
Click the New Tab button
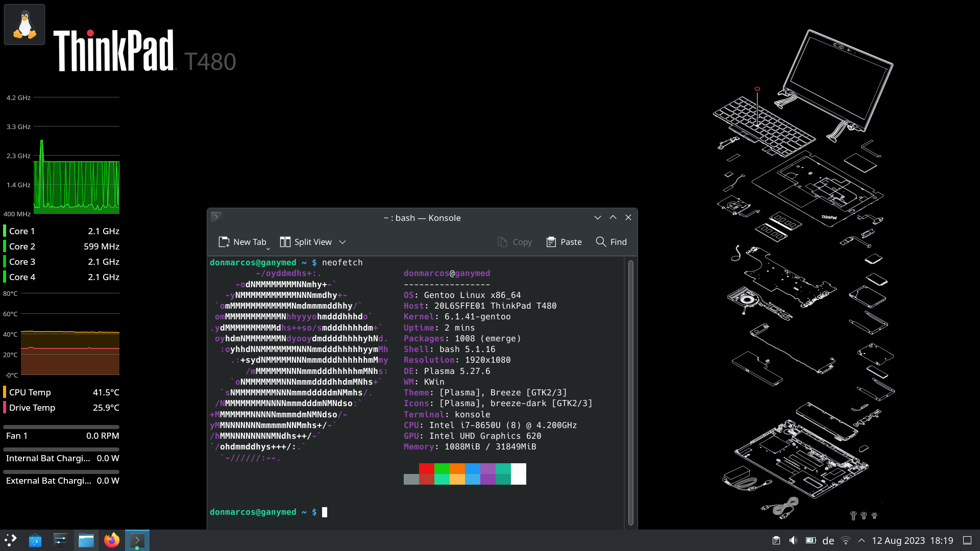pos(244,242)
